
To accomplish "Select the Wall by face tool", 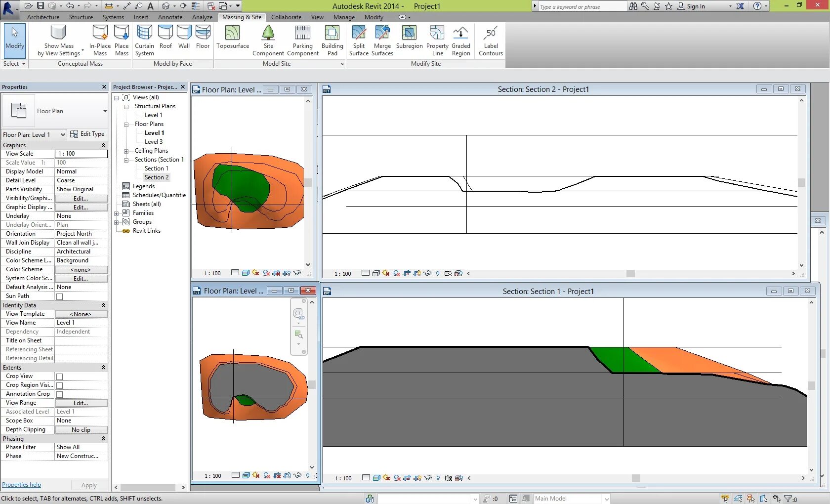I will point(184,38).
